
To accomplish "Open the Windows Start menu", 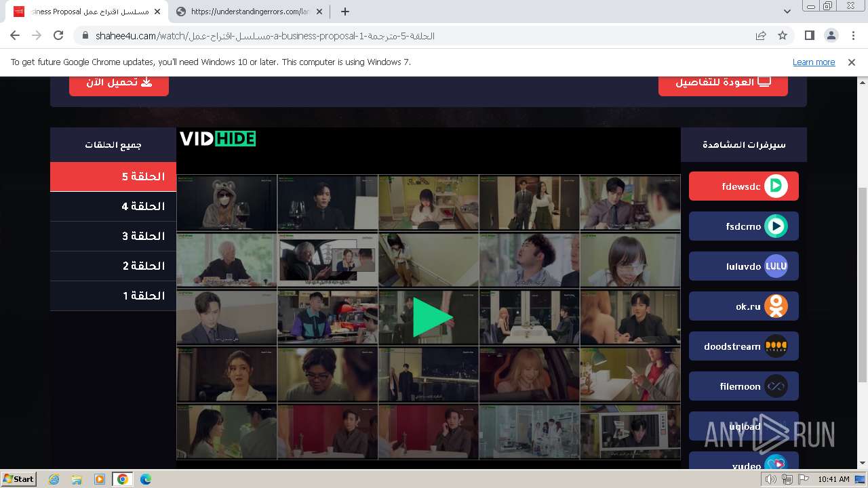I will [x=19, y=479].
